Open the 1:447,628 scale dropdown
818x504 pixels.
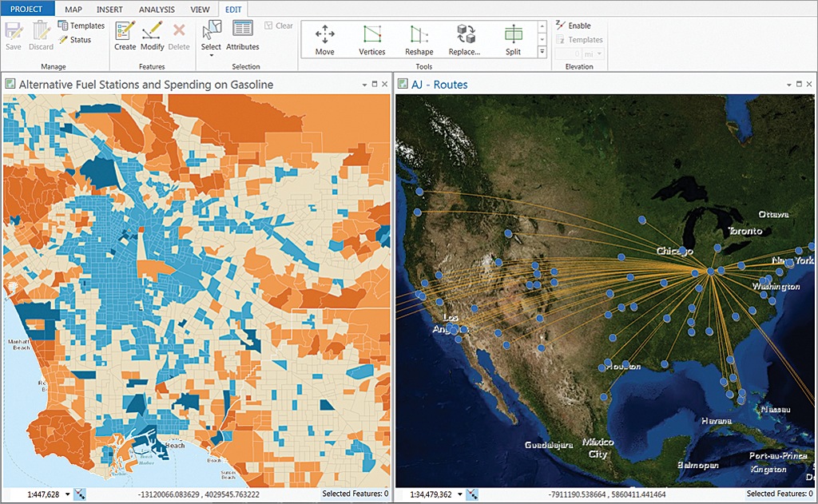coord(68,494)
